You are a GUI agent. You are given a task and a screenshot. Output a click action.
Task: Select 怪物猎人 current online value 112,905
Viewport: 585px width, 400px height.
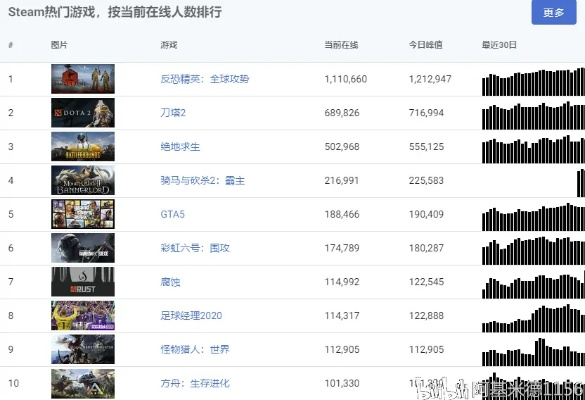click(x=342, y=350)
